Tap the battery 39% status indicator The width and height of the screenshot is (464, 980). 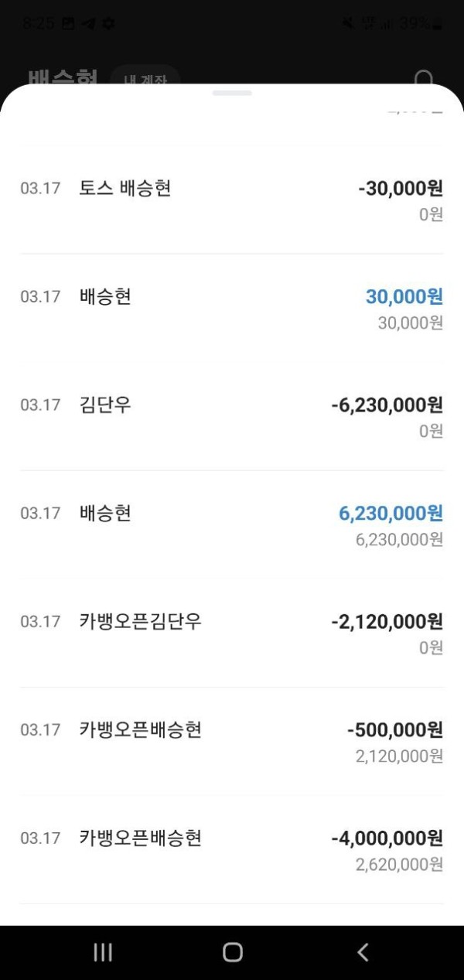(420, 23)
